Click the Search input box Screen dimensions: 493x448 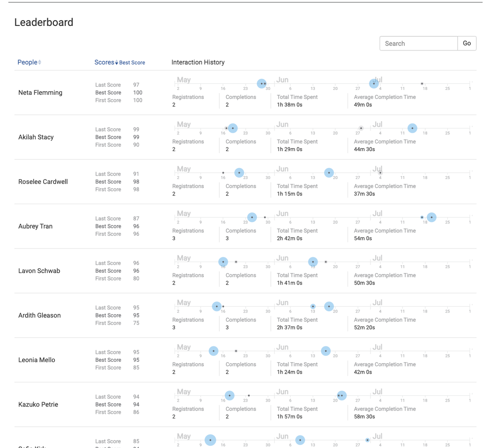418,43
